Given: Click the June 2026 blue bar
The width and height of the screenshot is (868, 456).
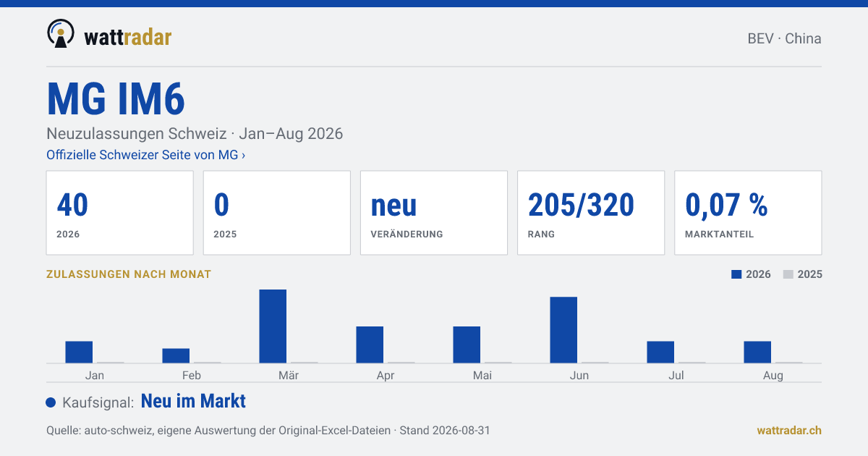Looking at the screenshot, I should click(x=563, y=329).
